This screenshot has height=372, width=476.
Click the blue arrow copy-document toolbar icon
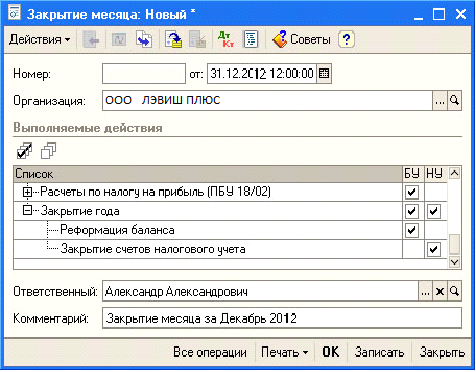[x=144, y=40]
